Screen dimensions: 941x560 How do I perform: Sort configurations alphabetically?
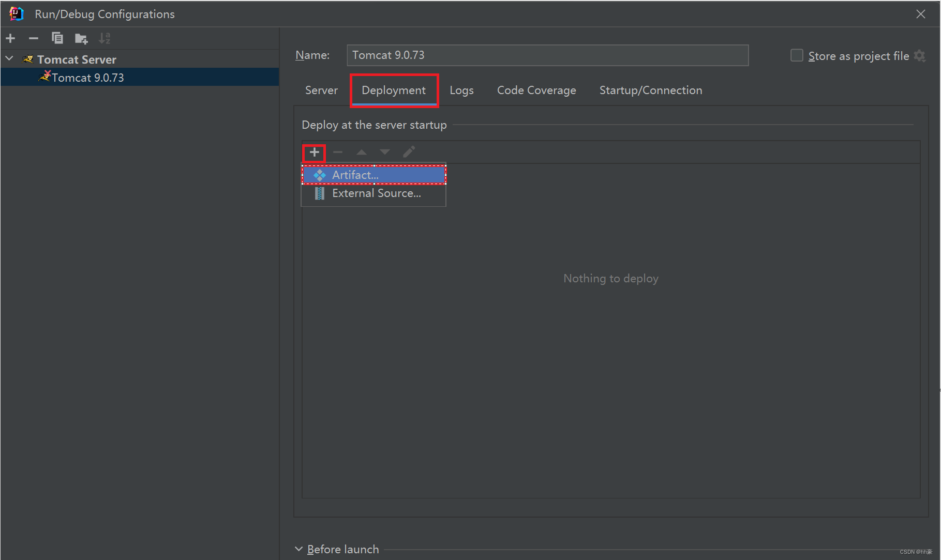pos(104,38)
